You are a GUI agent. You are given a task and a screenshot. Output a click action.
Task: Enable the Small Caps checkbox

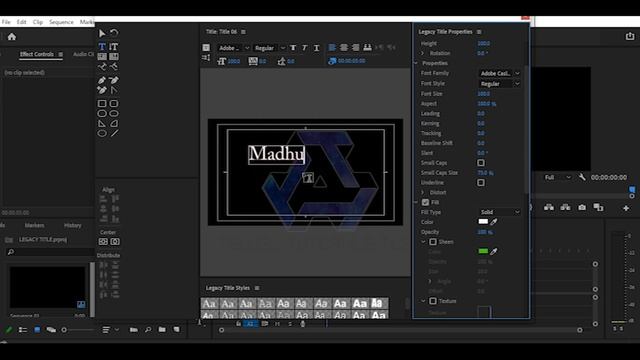coord(481,163)
